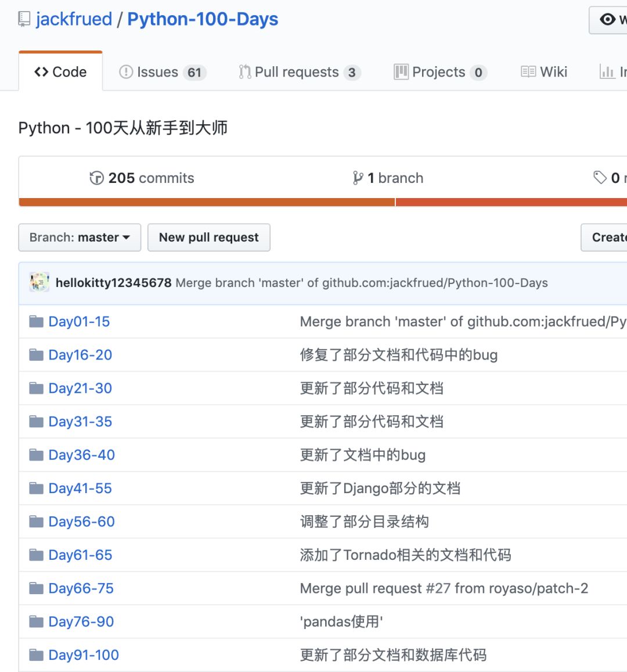The width and height of the screenshot is (627, 672).
Task: Click the branch fork icon
Action: (358, 178)
